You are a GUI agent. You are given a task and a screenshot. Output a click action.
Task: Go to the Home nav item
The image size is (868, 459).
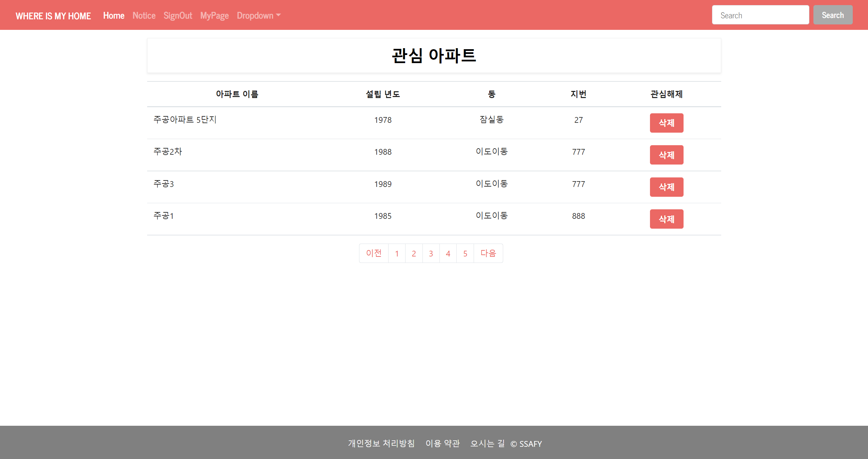[x=114, y=16]
